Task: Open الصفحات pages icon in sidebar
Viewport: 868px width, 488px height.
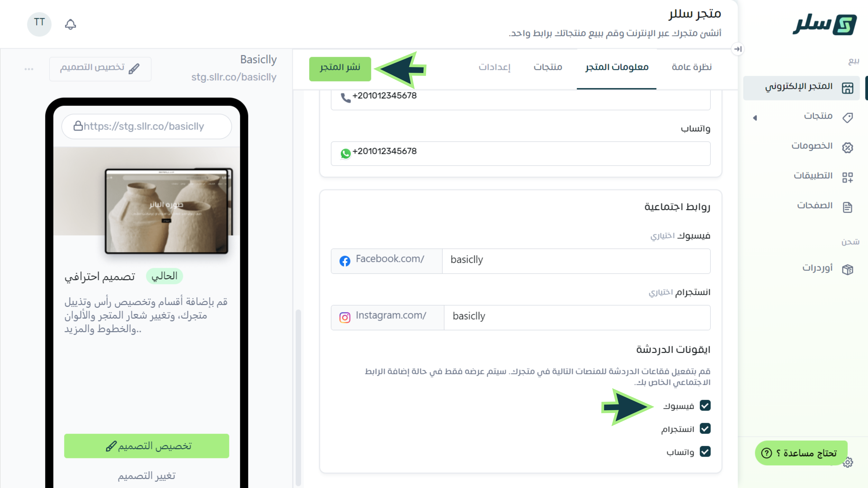Action: [x=847, y=207]
